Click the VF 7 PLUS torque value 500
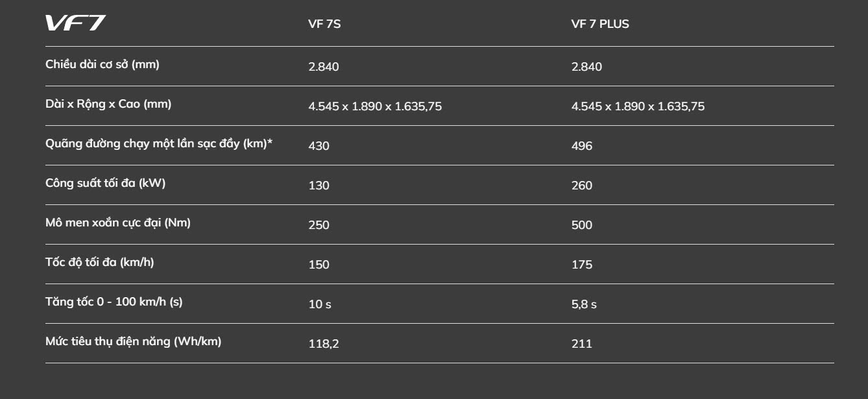This screenshot has width=868, height=399. pyautogui.click(x=582, y=225)
